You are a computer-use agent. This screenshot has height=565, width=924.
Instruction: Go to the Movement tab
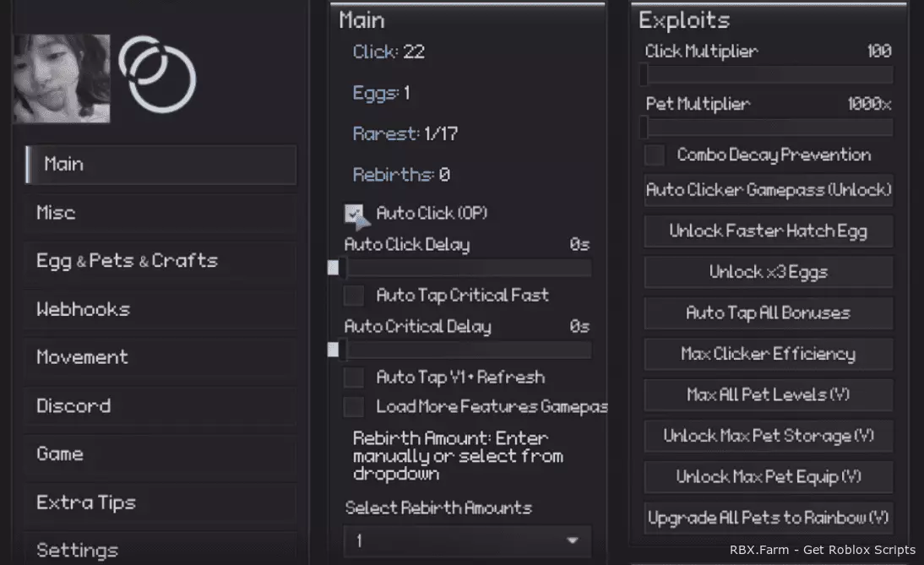160,357
